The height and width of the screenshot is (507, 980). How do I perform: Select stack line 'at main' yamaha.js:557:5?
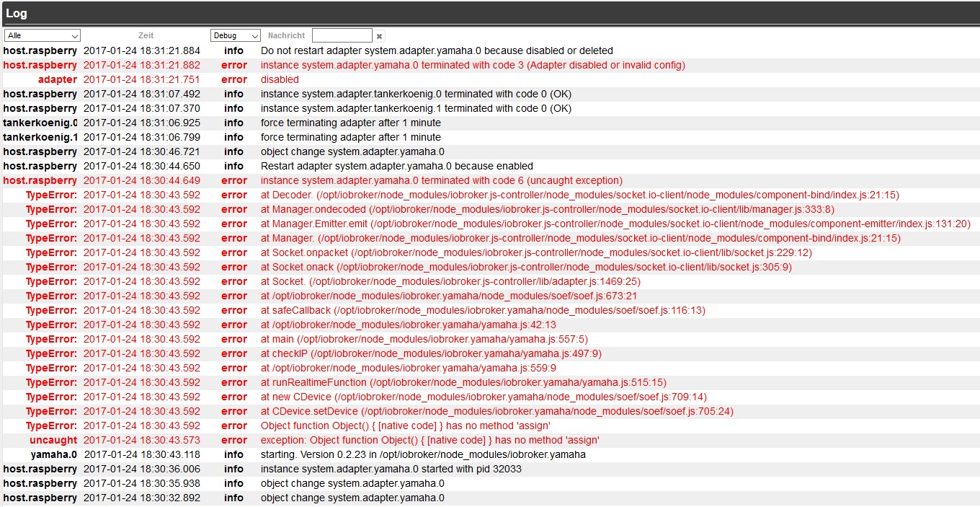[424, 340]
